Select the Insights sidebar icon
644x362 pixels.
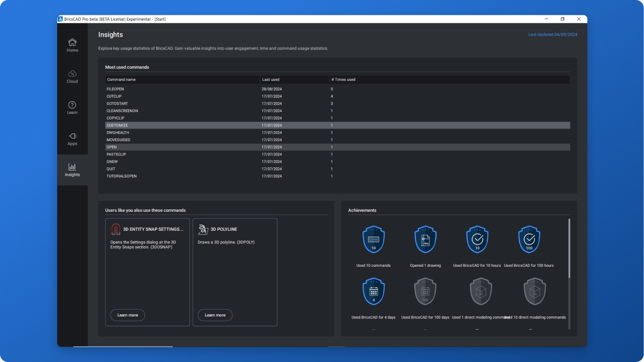(72, 169)
